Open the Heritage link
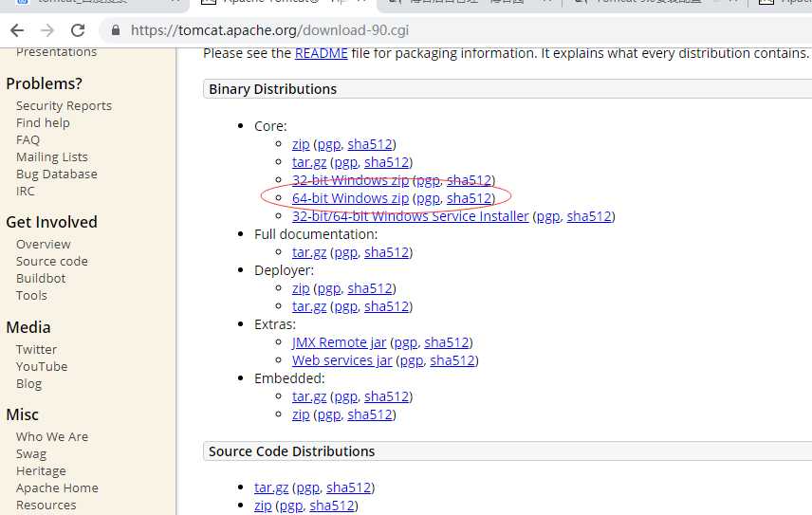 click(41, 471)
